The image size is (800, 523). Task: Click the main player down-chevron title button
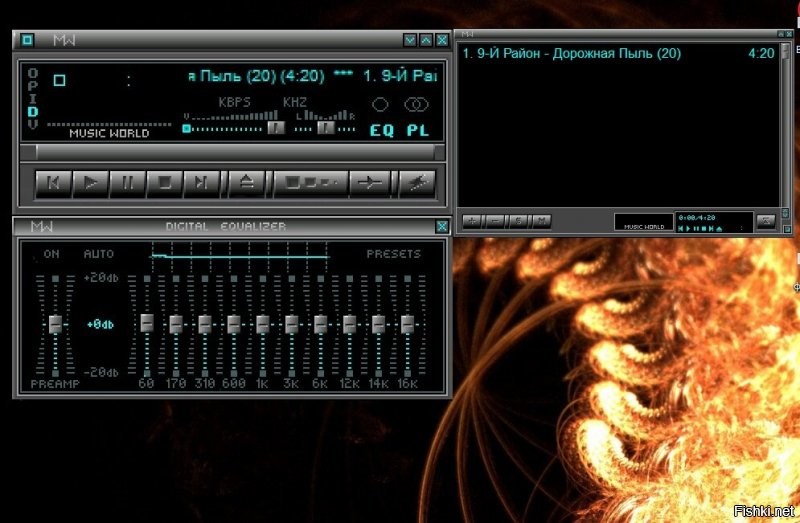(x=410, y=40)
